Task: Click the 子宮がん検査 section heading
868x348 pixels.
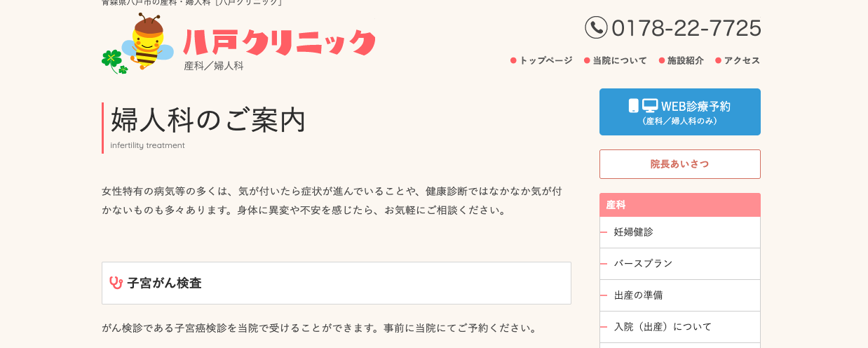Action: pos(164,283)
